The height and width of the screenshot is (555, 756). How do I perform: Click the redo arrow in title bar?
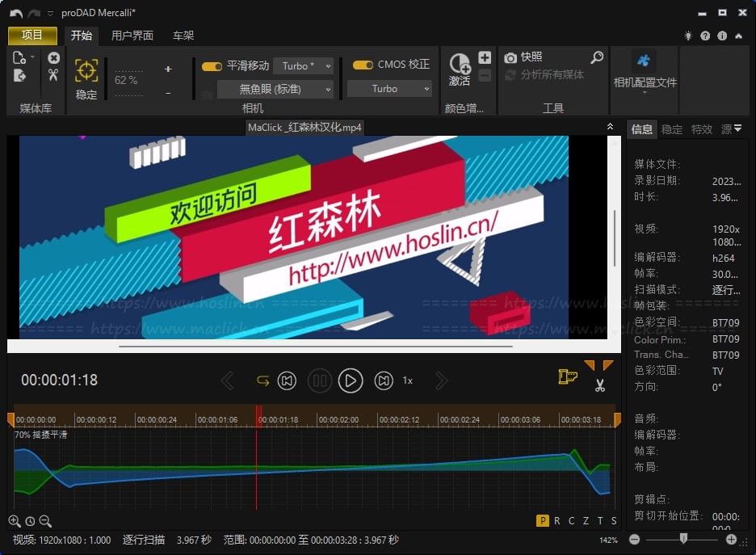[34, 14]
